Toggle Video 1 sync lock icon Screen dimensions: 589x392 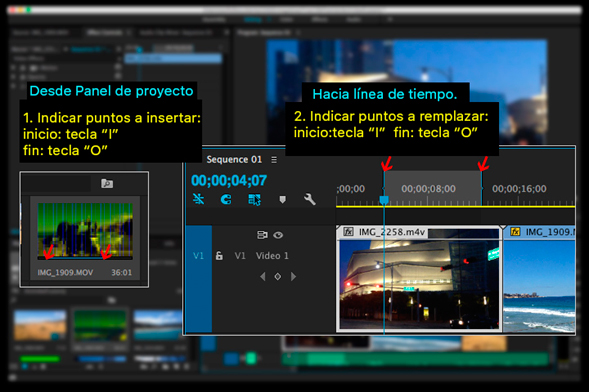[x=262, y=235]
